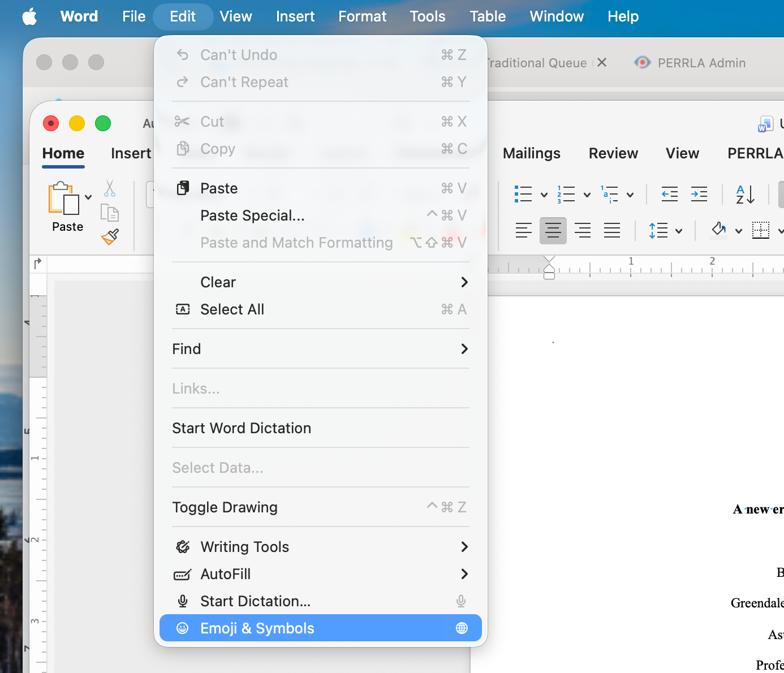The image size is (784, 673).
Task: Switch to the PERRLA Admin tab
Action: (x=690, y=63)
